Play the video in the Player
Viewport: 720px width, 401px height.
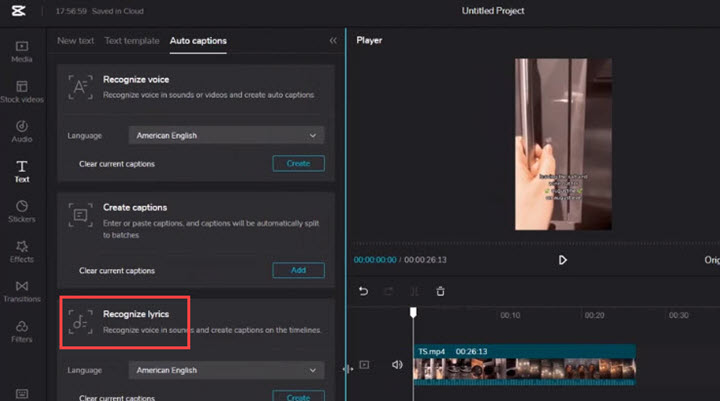coord(562,260)
